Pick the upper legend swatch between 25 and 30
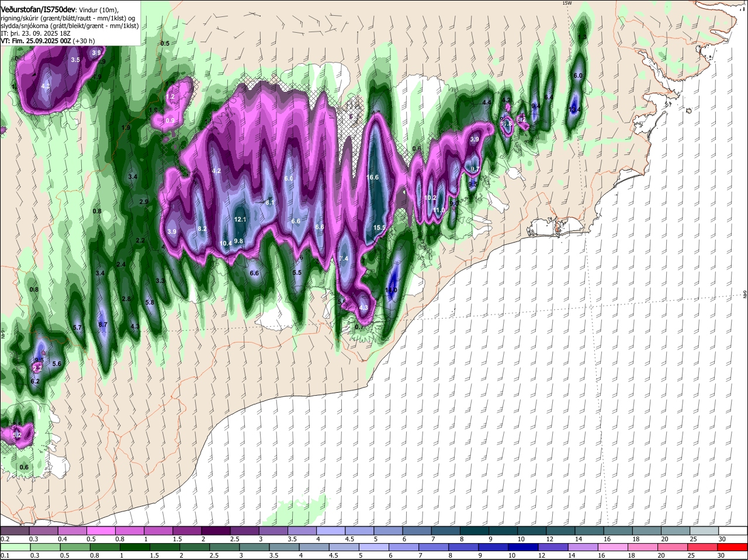The image size is (748, 560). 705,530
